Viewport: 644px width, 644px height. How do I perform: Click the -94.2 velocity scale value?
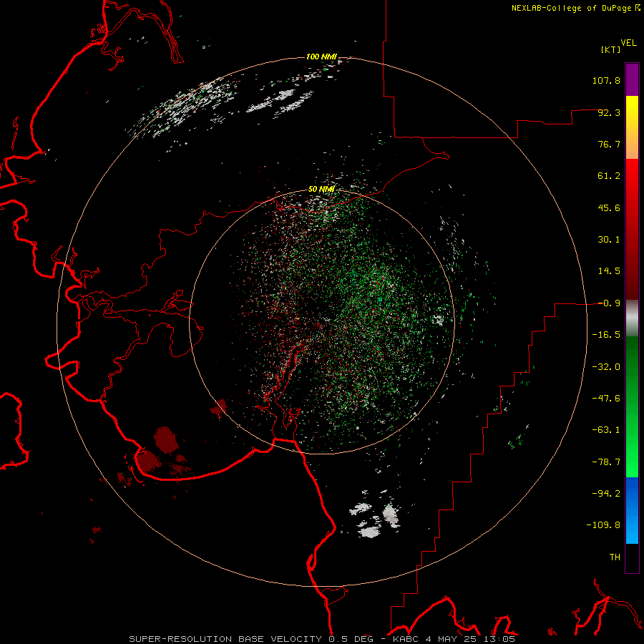coord(606,494)
